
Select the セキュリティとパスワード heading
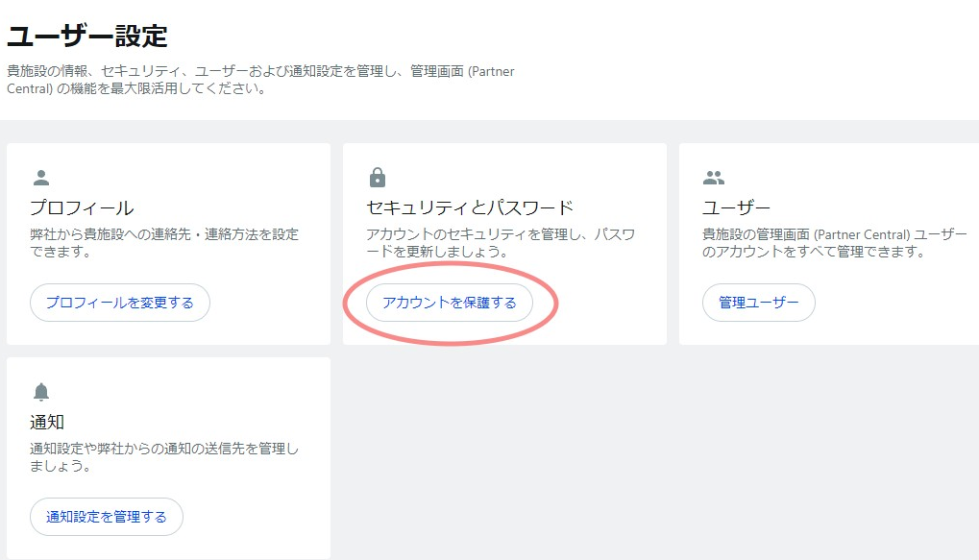[x=469, y=207]
